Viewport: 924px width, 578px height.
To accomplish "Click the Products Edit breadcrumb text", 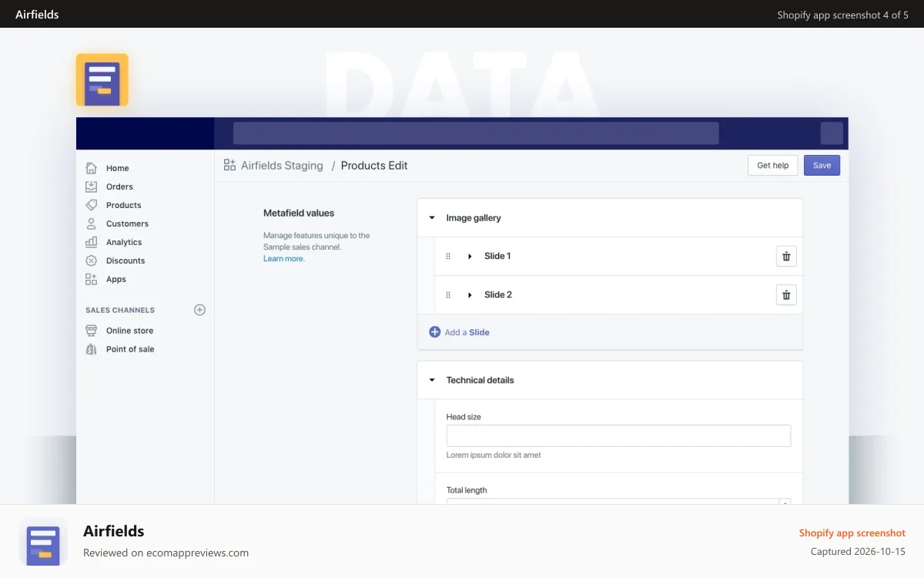I will [x=374, y=165].
